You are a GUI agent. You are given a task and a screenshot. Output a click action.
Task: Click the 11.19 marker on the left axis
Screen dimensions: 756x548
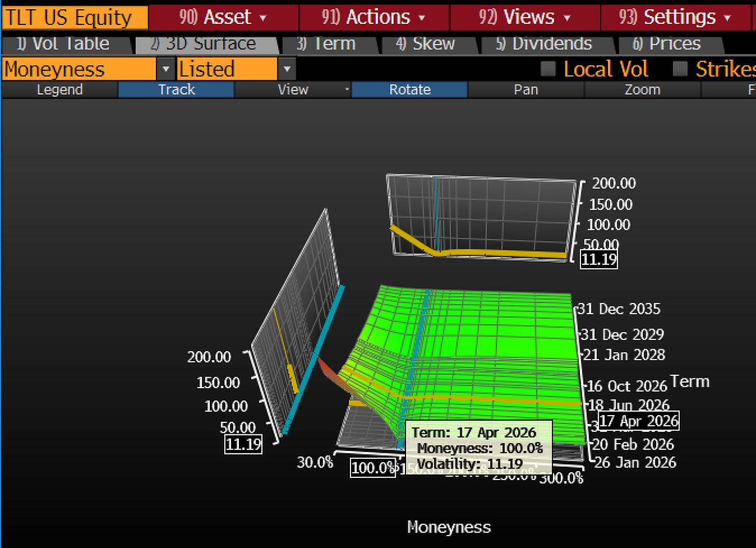pyautogui.click(x=243, y=445)
